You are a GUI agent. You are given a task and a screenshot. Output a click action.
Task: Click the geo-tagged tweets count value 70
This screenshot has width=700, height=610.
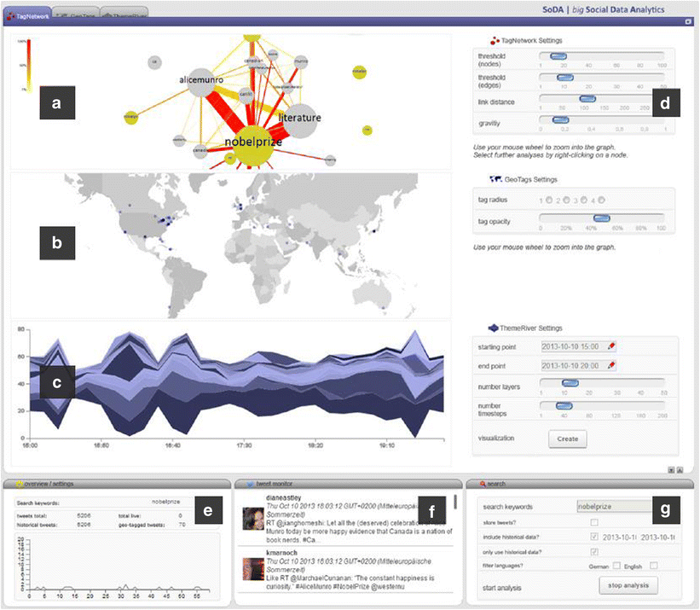[182, 525]
